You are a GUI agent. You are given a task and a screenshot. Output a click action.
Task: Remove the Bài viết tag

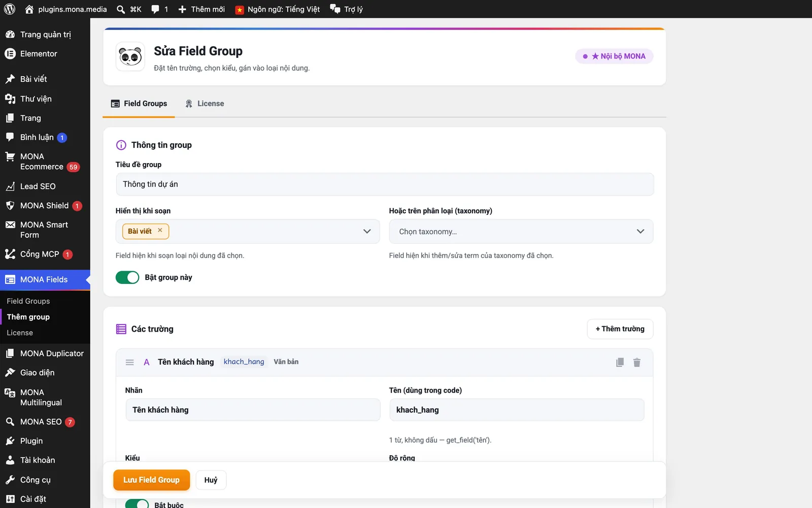[x=160, y=230]
